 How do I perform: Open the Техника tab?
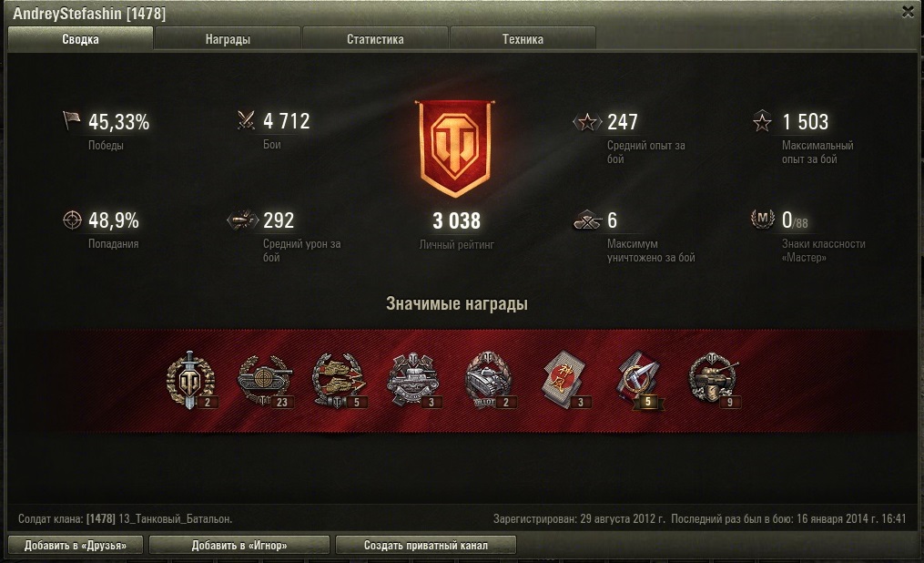coord(523,39)
